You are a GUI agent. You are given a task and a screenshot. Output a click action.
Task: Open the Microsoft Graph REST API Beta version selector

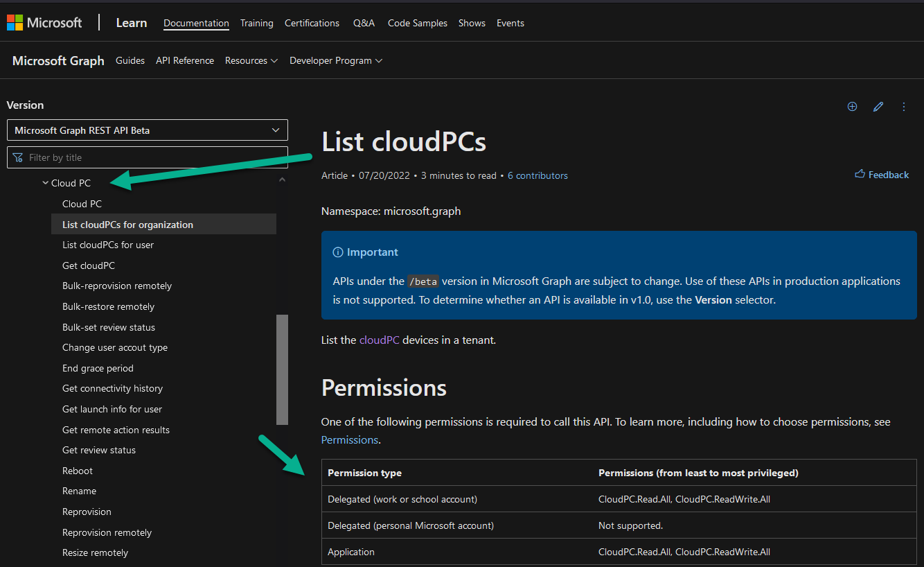click(148, 130)
